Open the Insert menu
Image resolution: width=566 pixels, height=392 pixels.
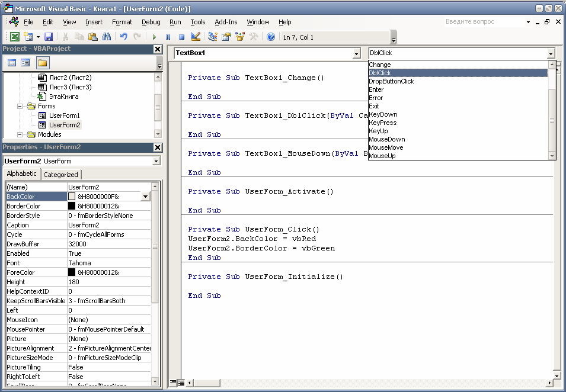(x=94, y=22)
